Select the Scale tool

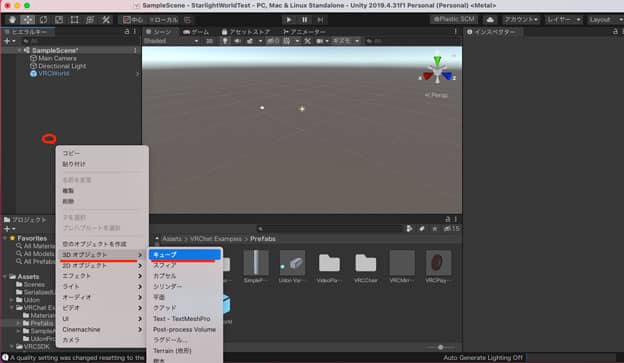pos(59,20)
